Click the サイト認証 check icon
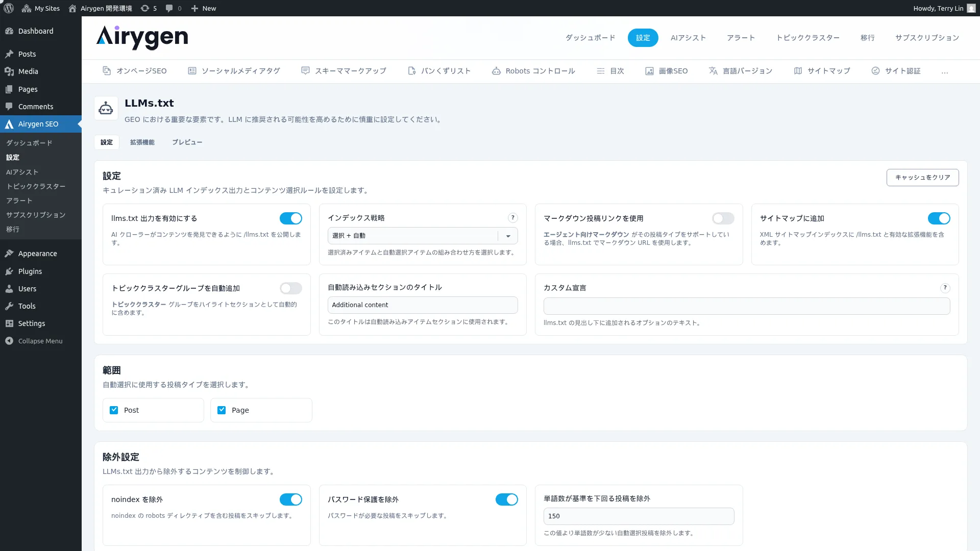Screen dimensions: 980x551 tap(875, 71)
